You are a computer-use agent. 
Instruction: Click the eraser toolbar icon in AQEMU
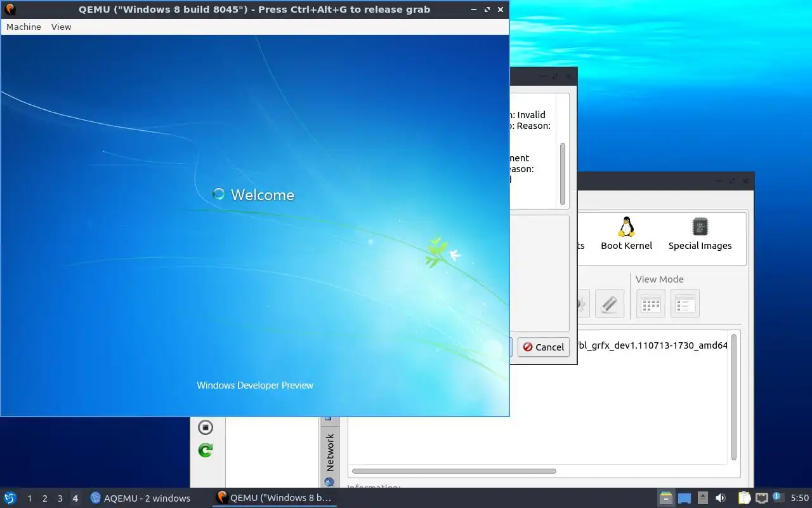pos(609,304)
